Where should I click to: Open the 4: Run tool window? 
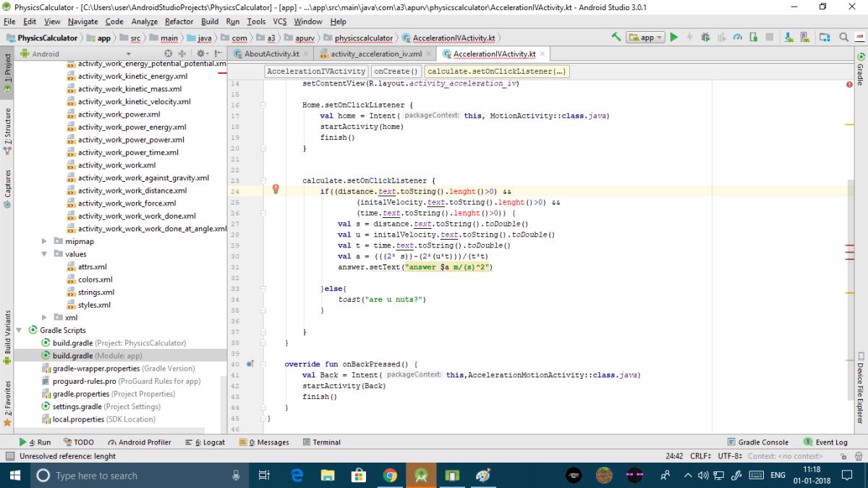coord(35,442)
